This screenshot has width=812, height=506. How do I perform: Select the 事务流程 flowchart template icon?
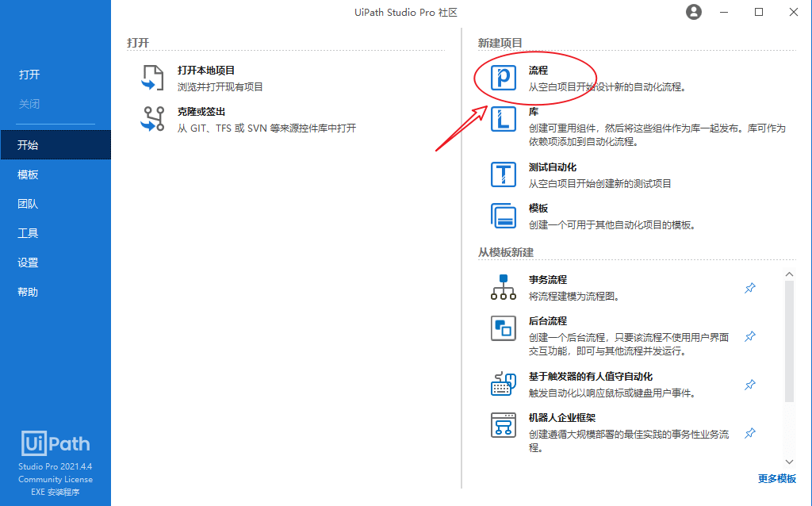504,287
